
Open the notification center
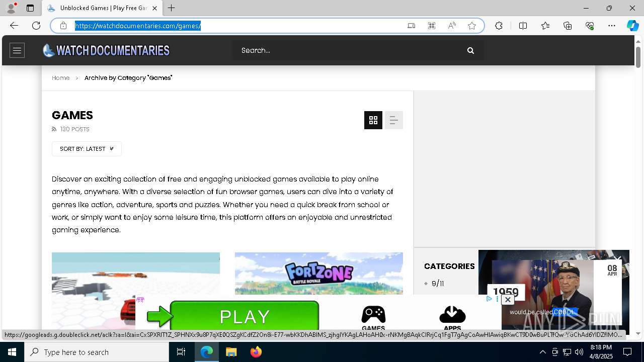coord(627,352)
